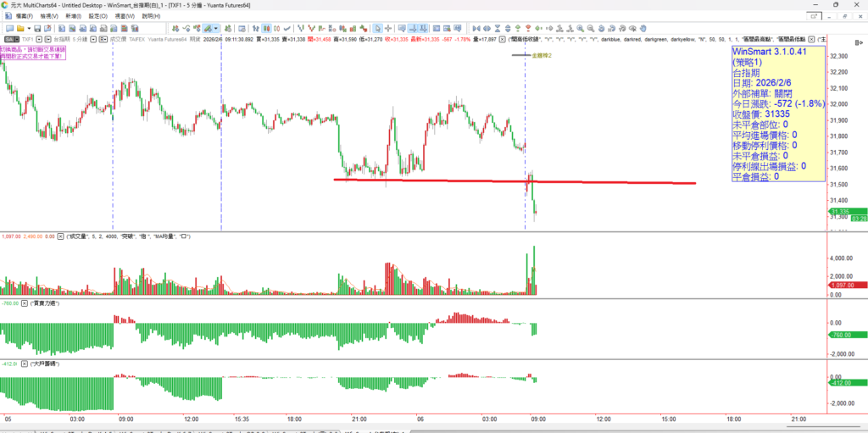868x433 pixels.
Task: Click the open folder icon in toolbar
Action: [x=22, y=28]
